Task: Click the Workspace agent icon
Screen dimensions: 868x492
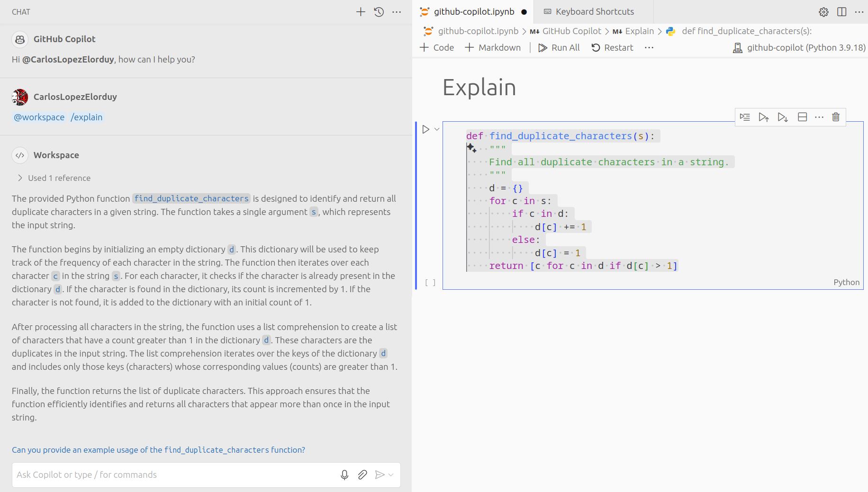Action: 20,155
